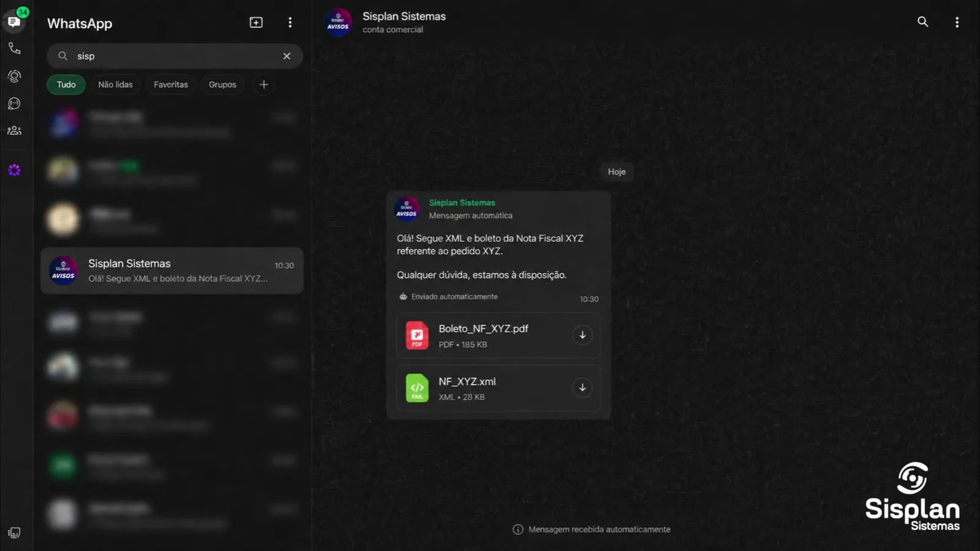Start a new chat with the plus icon
980x551 pixels.
pyautogui.click(x=256, y=23)
